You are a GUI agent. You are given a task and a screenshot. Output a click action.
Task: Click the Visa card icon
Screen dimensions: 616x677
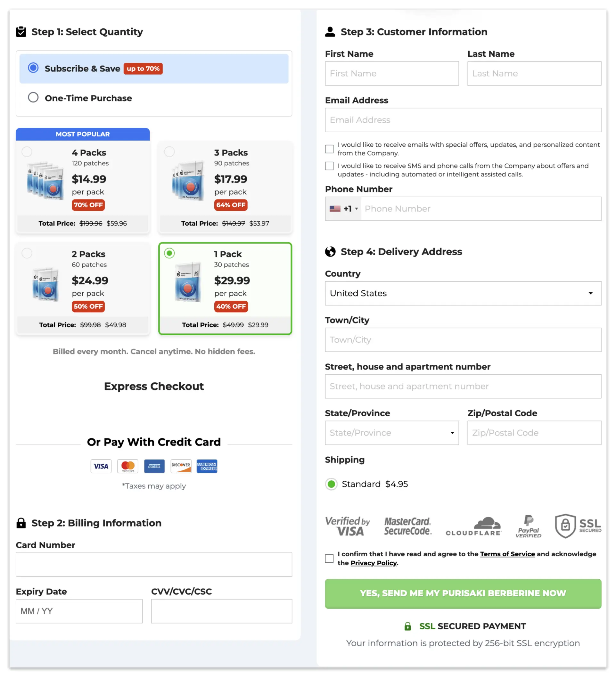coord(101,466)
